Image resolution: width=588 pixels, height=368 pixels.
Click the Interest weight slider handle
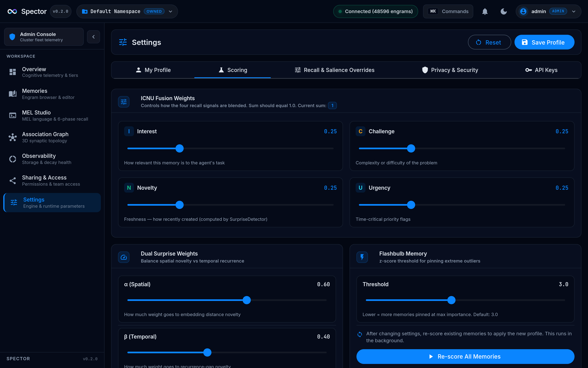point(179,148)
